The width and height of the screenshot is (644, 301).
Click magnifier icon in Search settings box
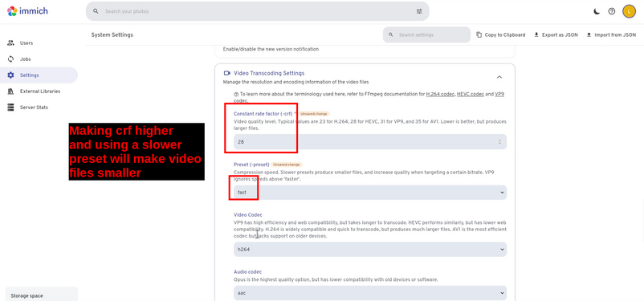coord(390,35)
